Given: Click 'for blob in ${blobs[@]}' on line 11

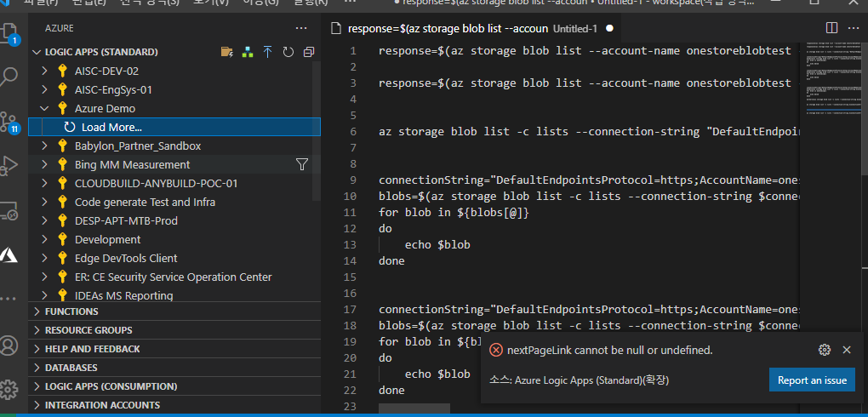Looking at the screenshot, I should (454, 213).
